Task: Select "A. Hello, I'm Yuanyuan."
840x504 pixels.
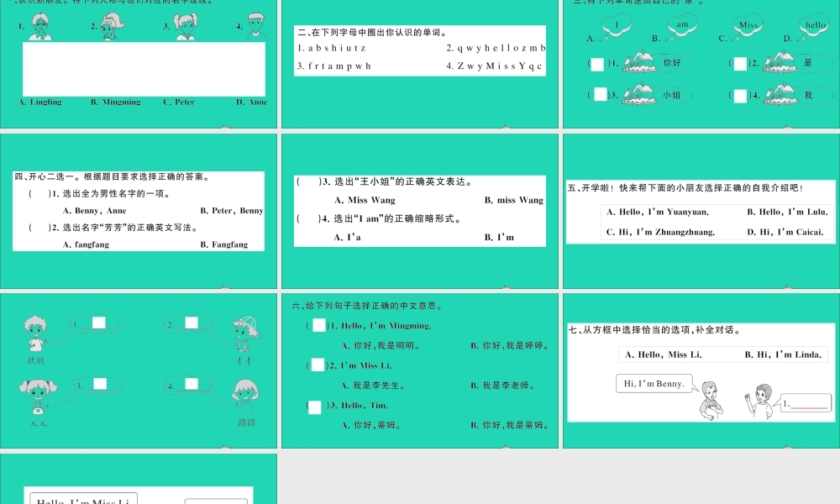Action: (658, 212)
